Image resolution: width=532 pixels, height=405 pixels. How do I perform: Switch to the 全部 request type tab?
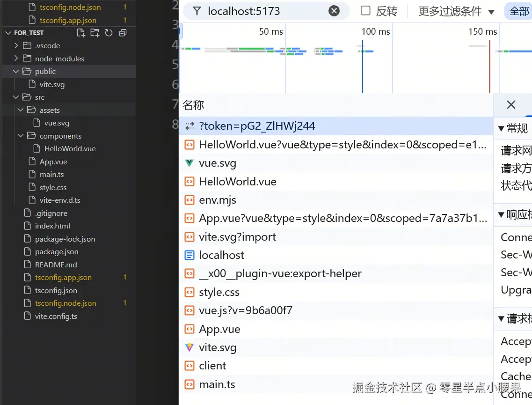(x=520, y=11)
